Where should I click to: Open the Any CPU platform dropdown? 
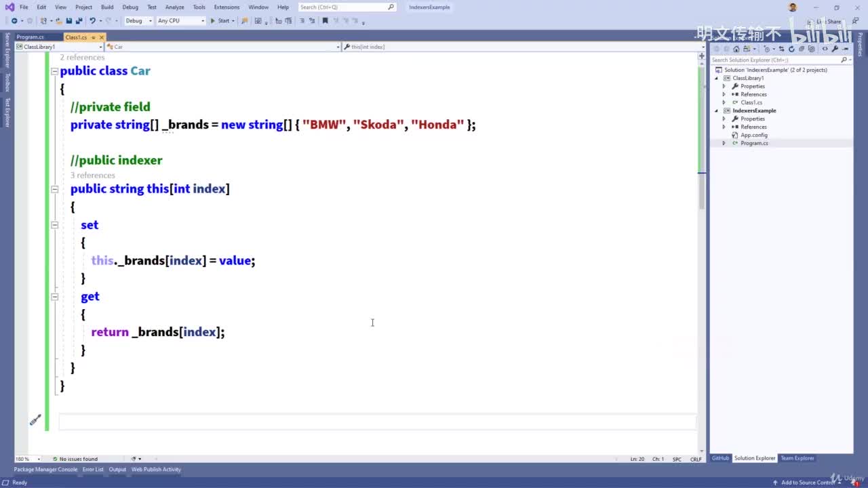tap(180, 21)
